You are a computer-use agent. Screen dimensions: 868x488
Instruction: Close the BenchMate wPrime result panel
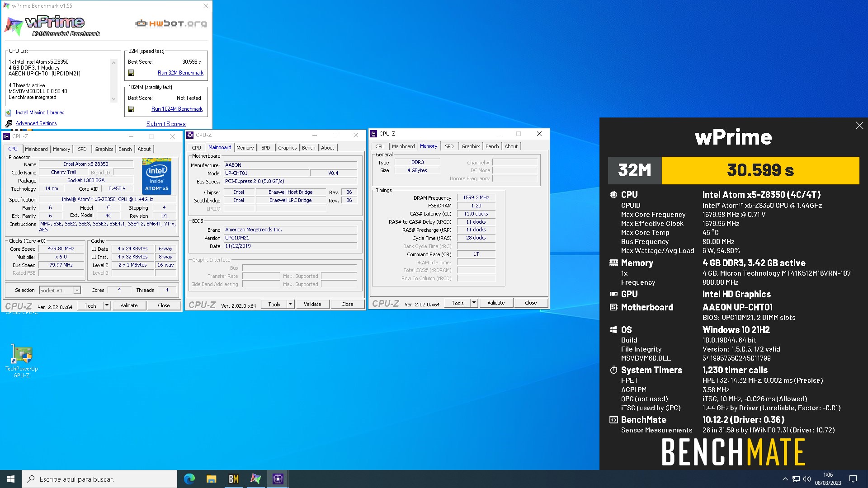859,126
